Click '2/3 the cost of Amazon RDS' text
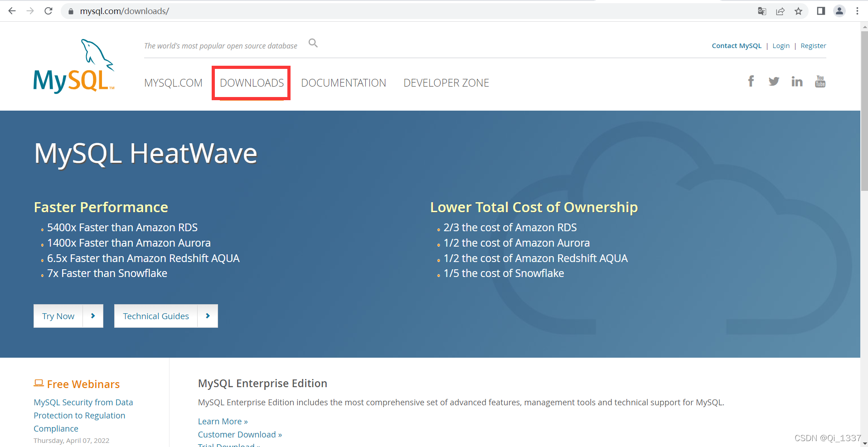 coord(510,228)
